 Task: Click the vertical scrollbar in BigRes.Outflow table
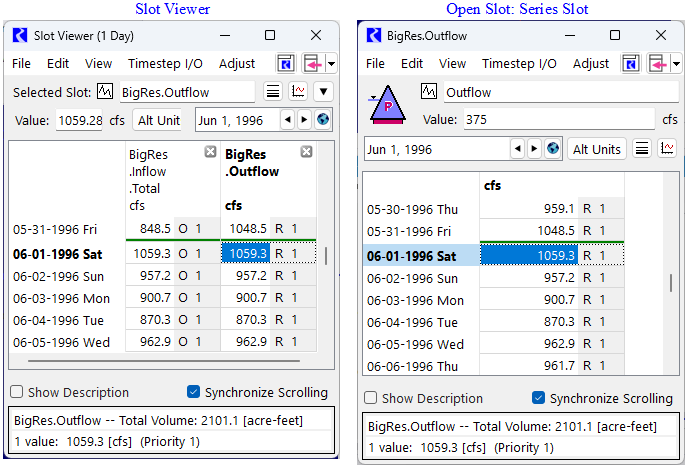pyautogui.click(x=671, y=282)
